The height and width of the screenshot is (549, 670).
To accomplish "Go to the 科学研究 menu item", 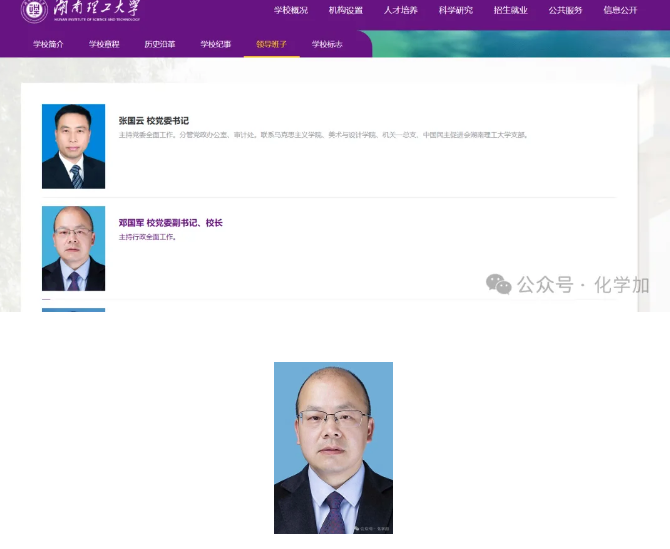I will (455, 10).
